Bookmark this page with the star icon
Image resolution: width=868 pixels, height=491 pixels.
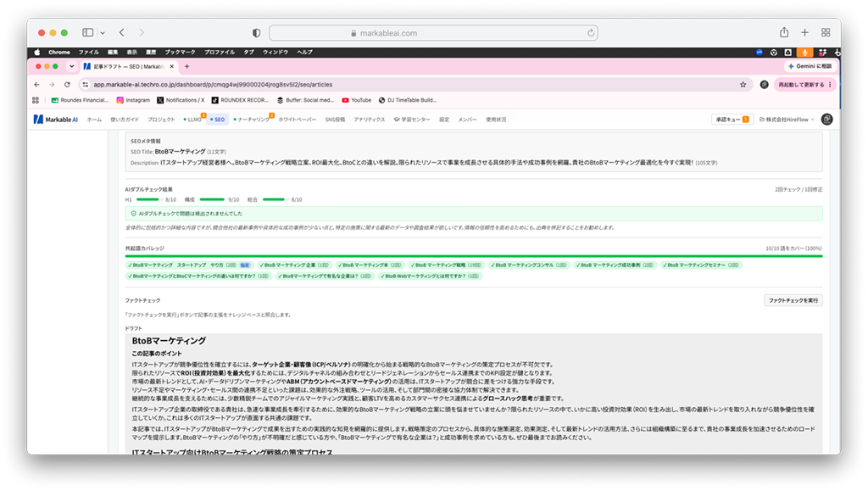pos(743,85)
